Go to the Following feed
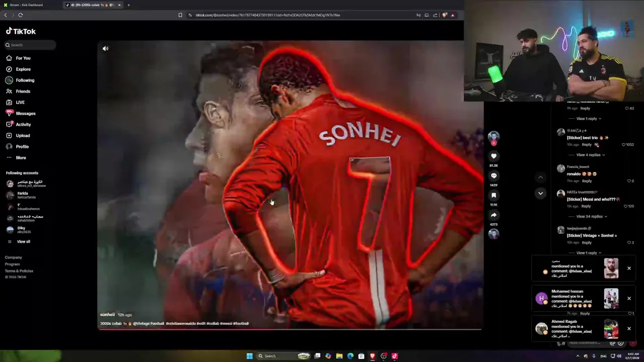This screenshot has height=362, width=644. point(20,80)
